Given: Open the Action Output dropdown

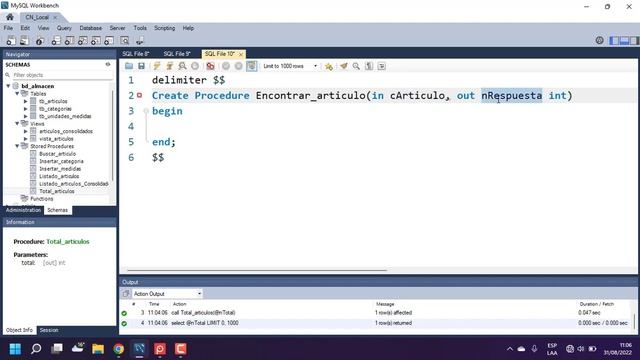Looking at the screenshot, I should tap(167, 293).
